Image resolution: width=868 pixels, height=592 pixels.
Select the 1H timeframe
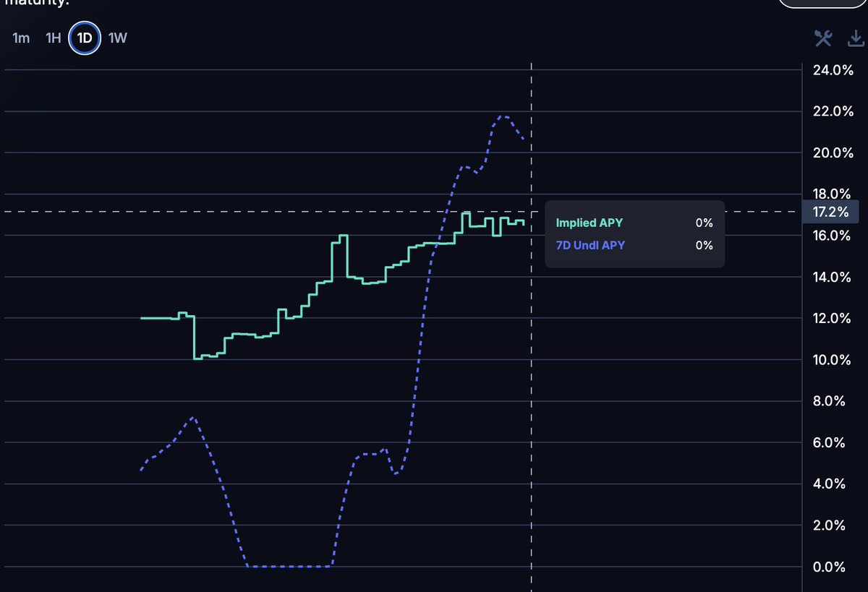[x=53, y=38]
